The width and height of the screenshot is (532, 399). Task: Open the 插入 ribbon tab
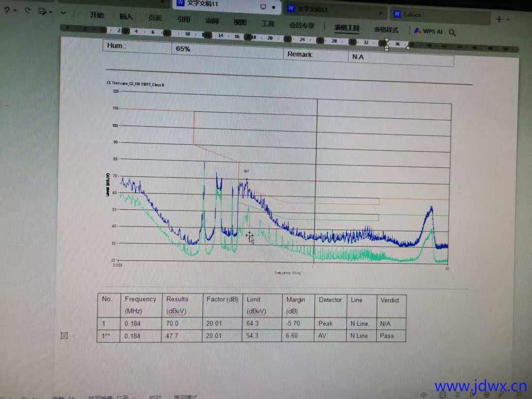pyautogui.click(x=126, y=16)
